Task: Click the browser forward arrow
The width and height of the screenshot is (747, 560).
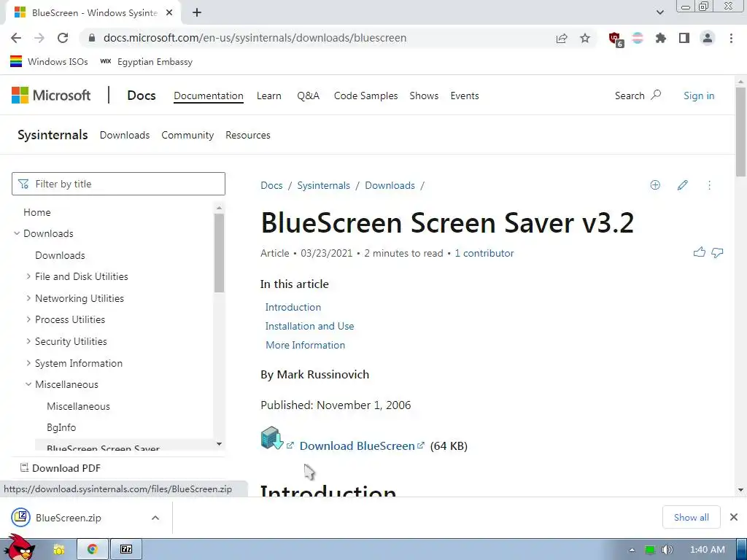Action: pyautogui.click(x=39, y=38)
